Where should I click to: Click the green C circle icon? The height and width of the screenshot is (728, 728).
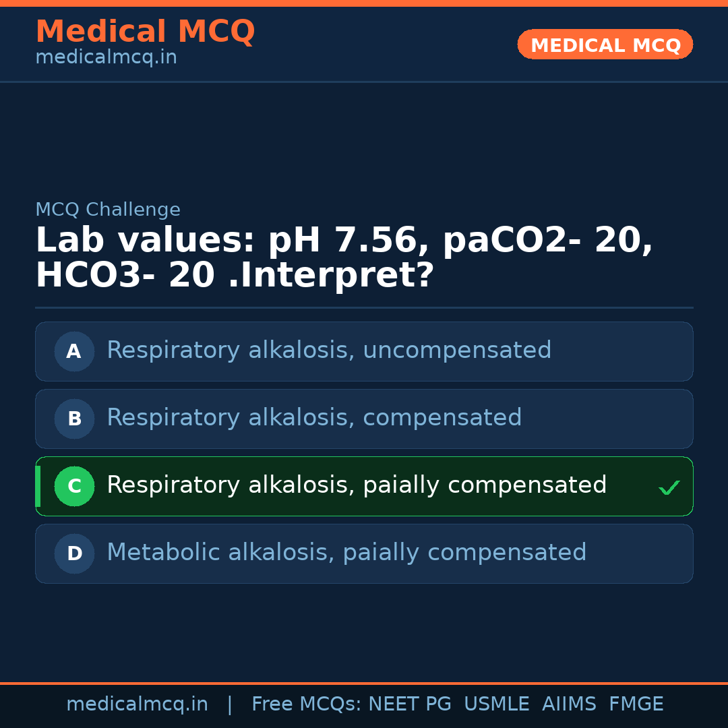point(74,486)
